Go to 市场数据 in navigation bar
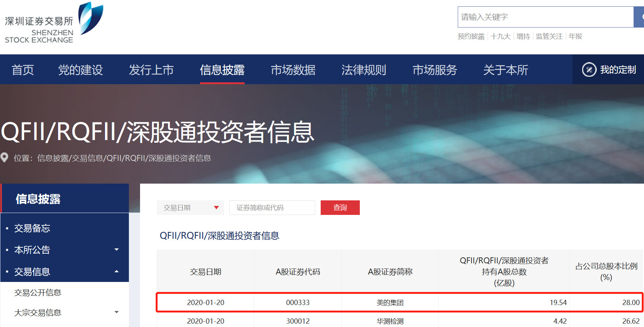Screen dimensions: 644x327 click(x=293, y=70)
